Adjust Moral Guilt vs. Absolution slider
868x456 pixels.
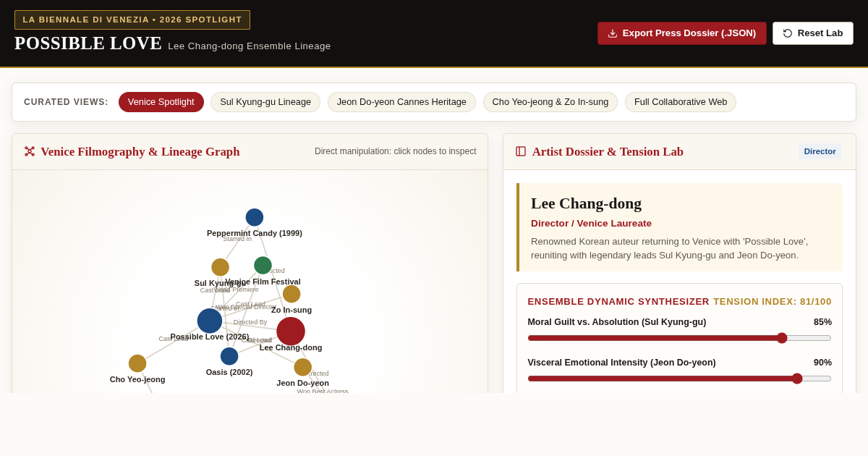click(679, 338)
